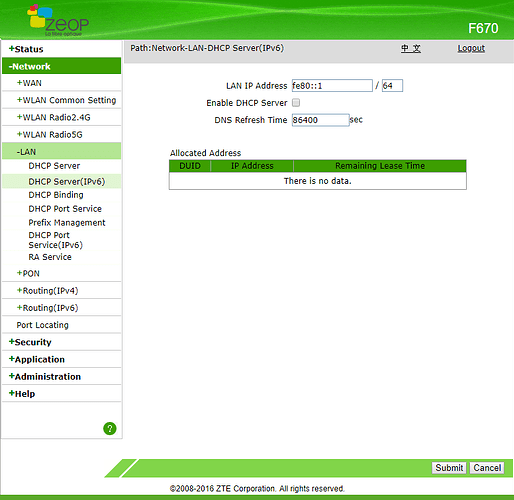514x500 pixels.
Task: Enable the DHCP Server checkbox
Action: coord(296,103)
